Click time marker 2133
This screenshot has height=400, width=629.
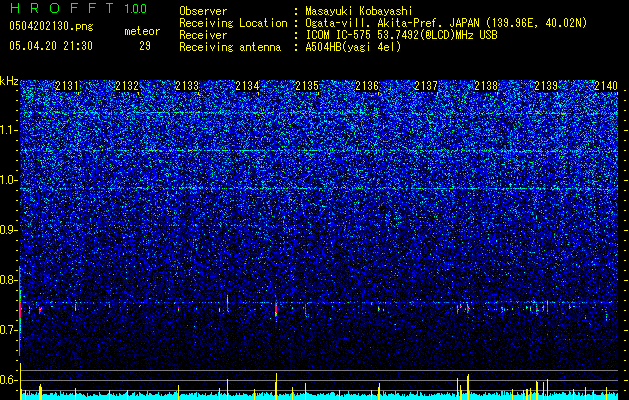[187, 86]
